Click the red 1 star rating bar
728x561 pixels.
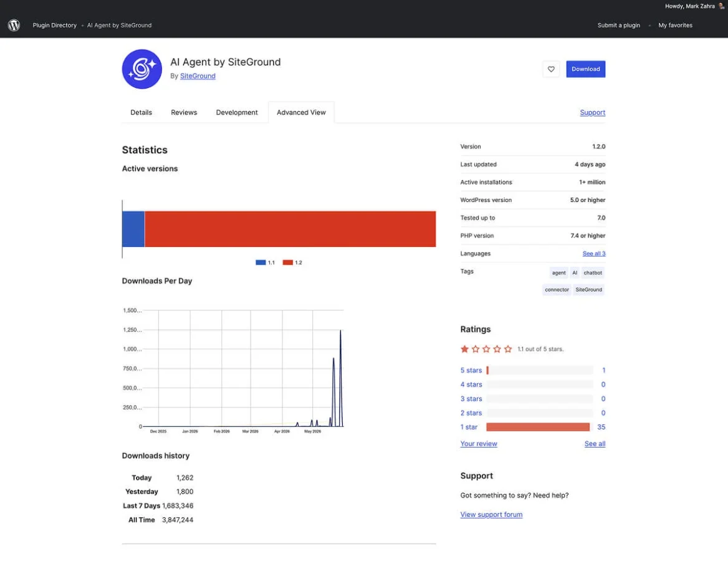(x=538, y=427)
